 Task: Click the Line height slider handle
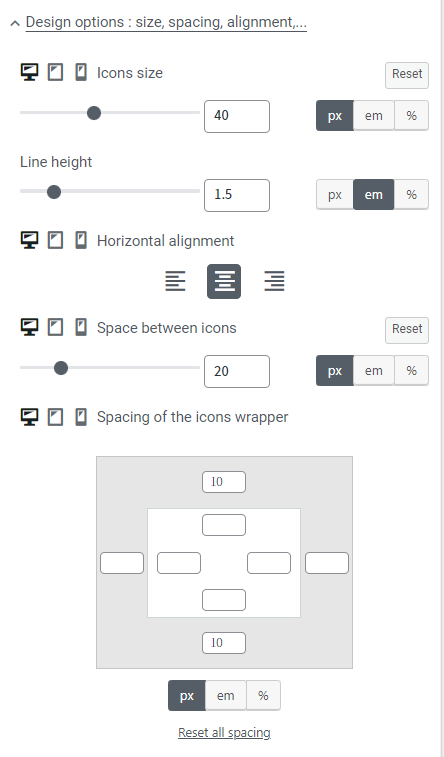coord(54,192)
